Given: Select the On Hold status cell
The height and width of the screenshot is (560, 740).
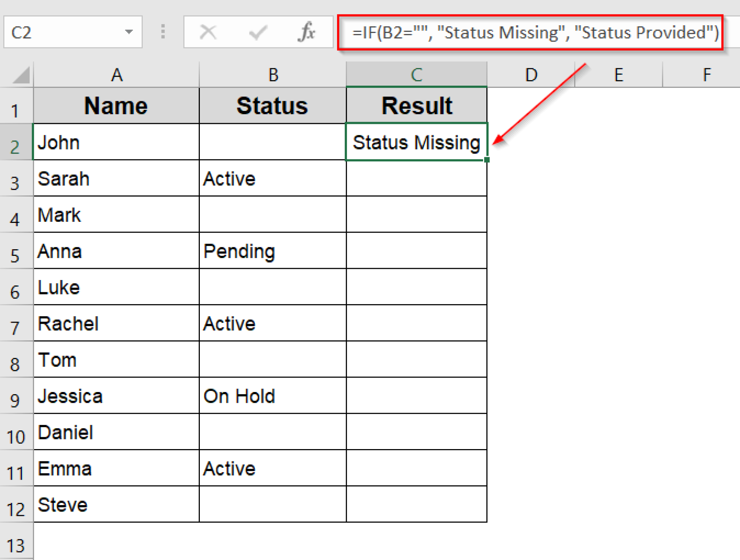Looking at the screenshot, I should tap(273, 396).
